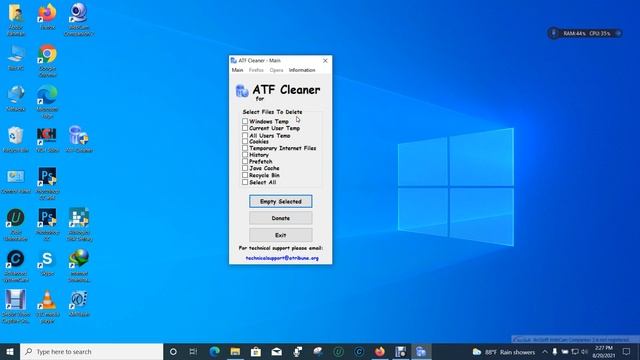Select the This PC desktop icon
The image size is (640, 360).
(16, 58)
